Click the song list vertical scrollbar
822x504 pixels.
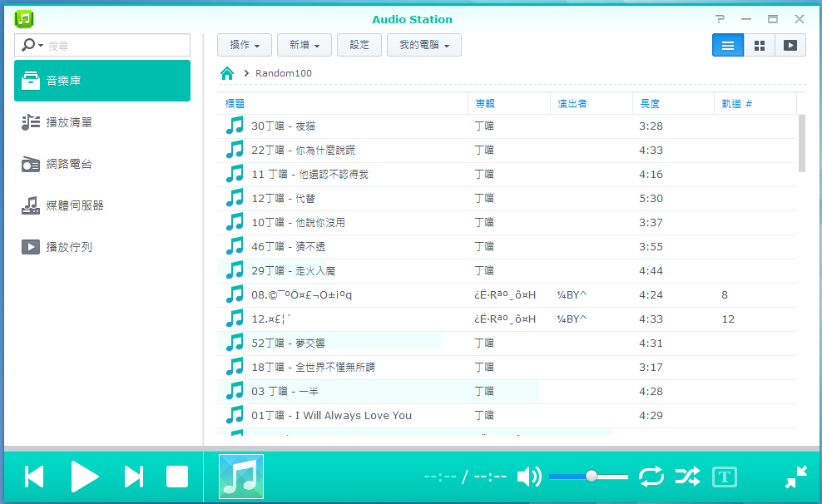801,144
